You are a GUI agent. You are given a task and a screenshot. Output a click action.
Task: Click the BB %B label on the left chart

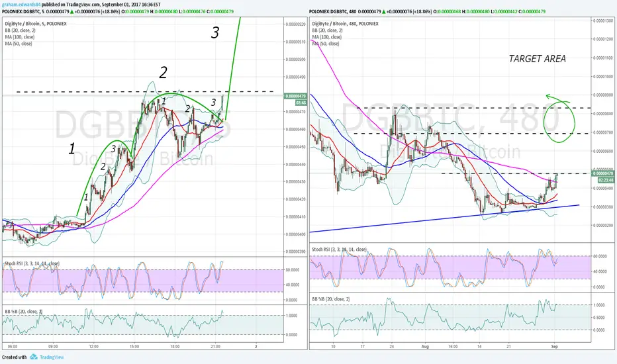pos(24,312)
